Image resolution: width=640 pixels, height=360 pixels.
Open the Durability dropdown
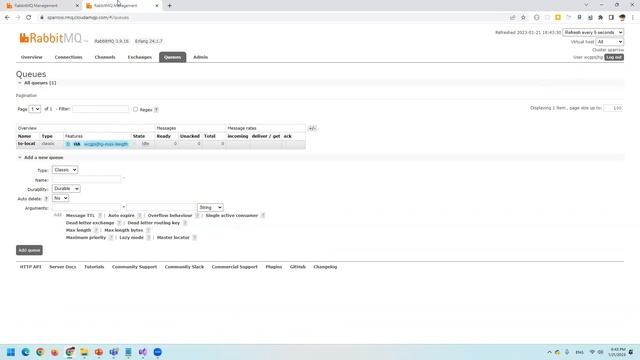coord(66,189)
